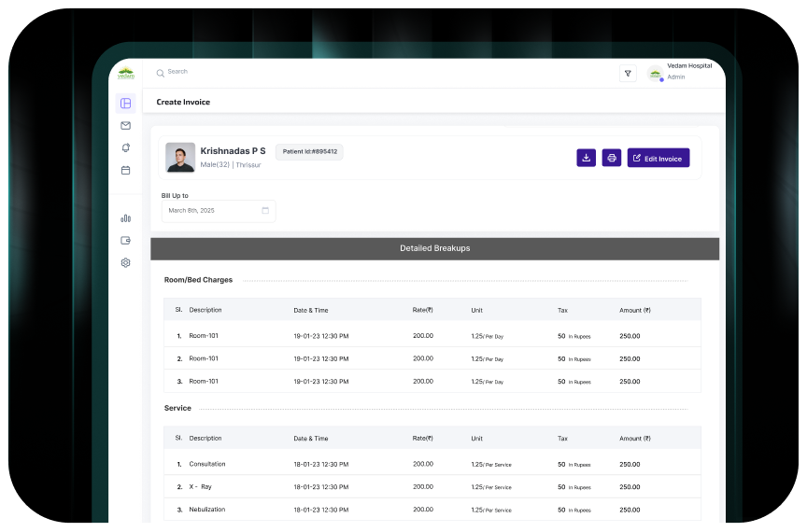Open the dashboard layout icon in sidebar
The height and width of the screenshot is (532, 807).
point(125,103)
